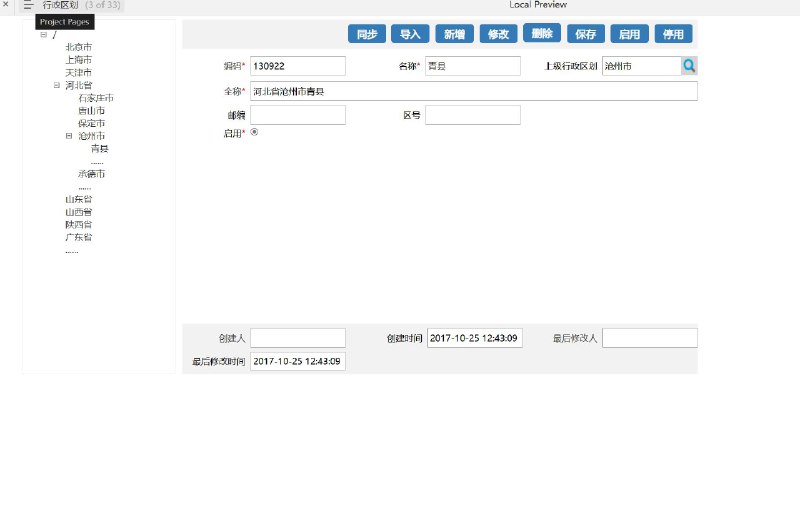The height and width of the screenshot is (526, 800).
Task: Select 沧州市 label in the tree
Action: click(91, 136)
